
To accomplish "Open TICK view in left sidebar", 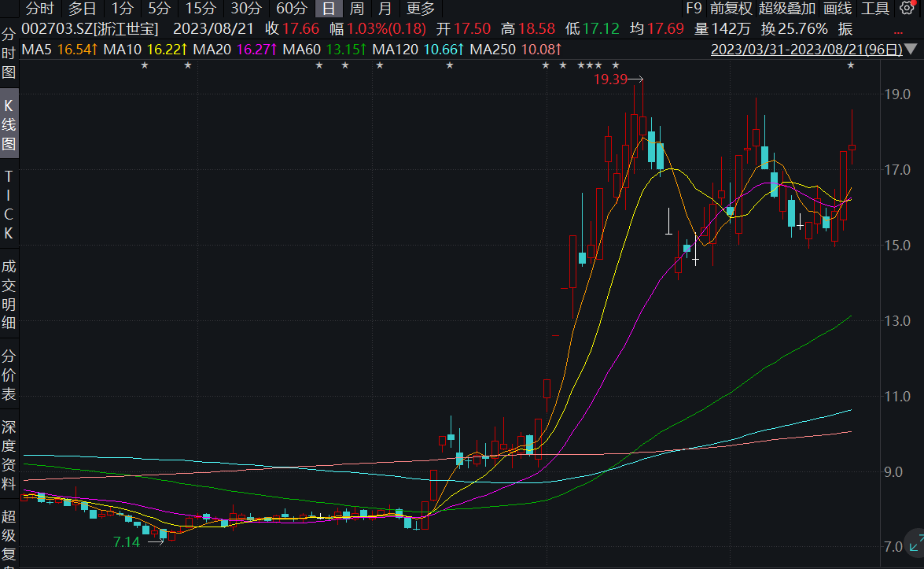I will coord(9,204).
